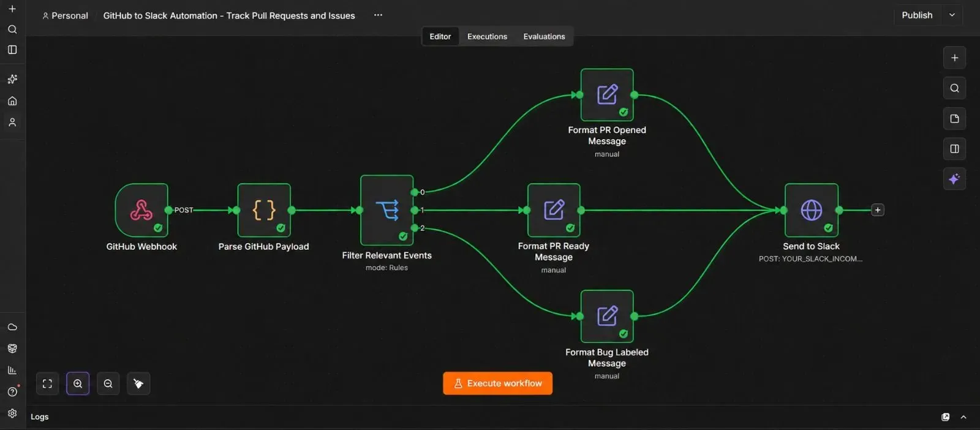The height and width of the screenshot is (430, 980).
Task: Select the Format PR Opened Message node
Action: (607, 95)
